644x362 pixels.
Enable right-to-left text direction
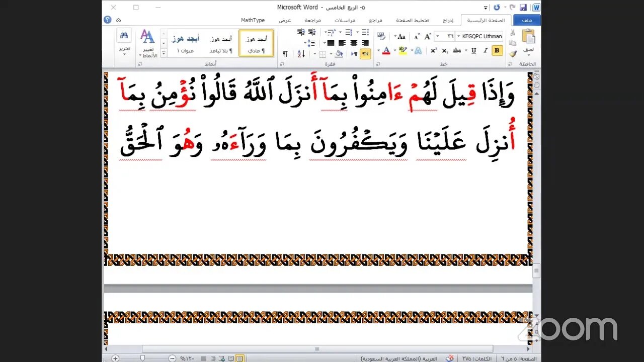[365, 54]
